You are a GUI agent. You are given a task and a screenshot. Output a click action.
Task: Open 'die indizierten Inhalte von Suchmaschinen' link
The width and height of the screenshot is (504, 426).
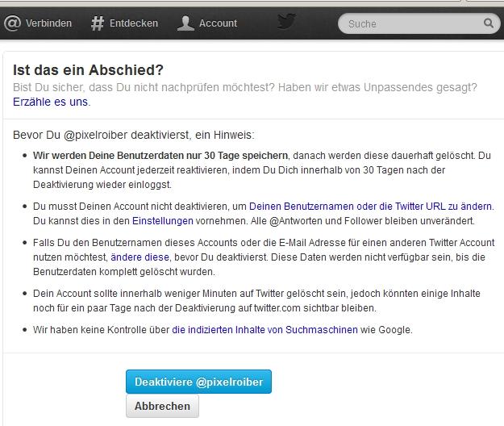click(x=264, y=329)
